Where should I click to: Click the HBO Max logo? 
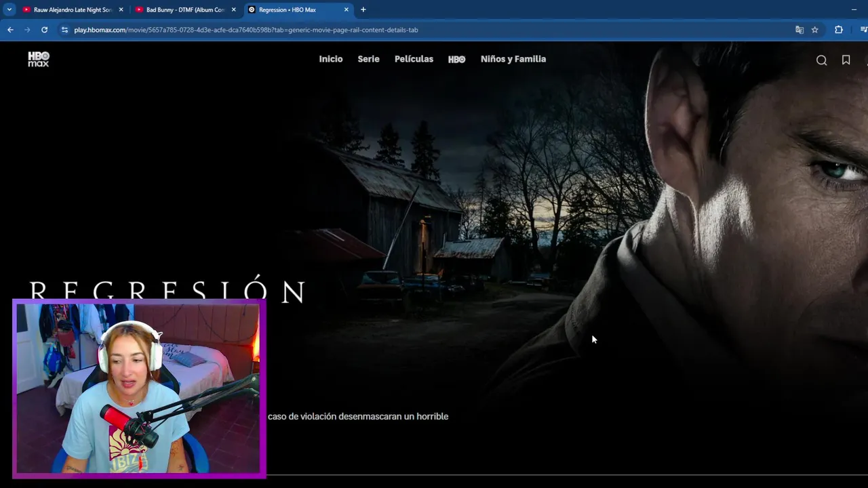[x=39, y=59]
